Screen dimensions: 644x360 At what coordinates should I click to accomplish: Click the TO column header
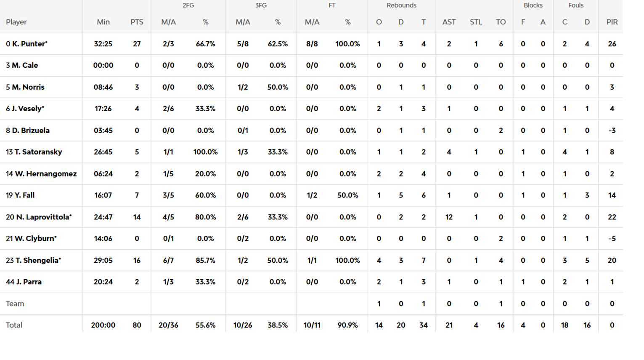(x=501, y=22)
